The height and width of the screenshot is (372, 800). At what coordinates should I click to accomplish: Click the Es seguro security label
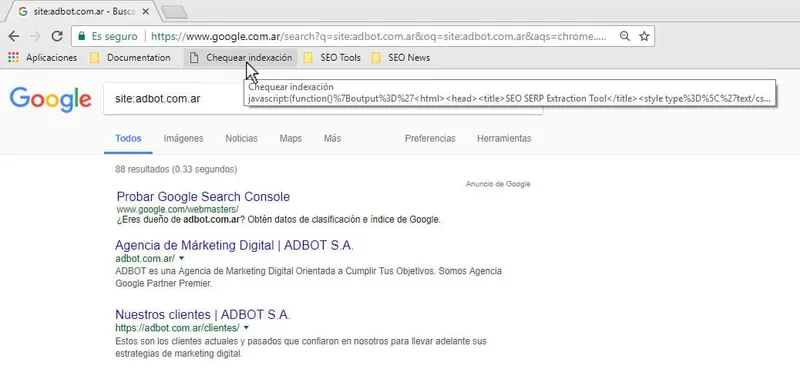coord(114,36)
